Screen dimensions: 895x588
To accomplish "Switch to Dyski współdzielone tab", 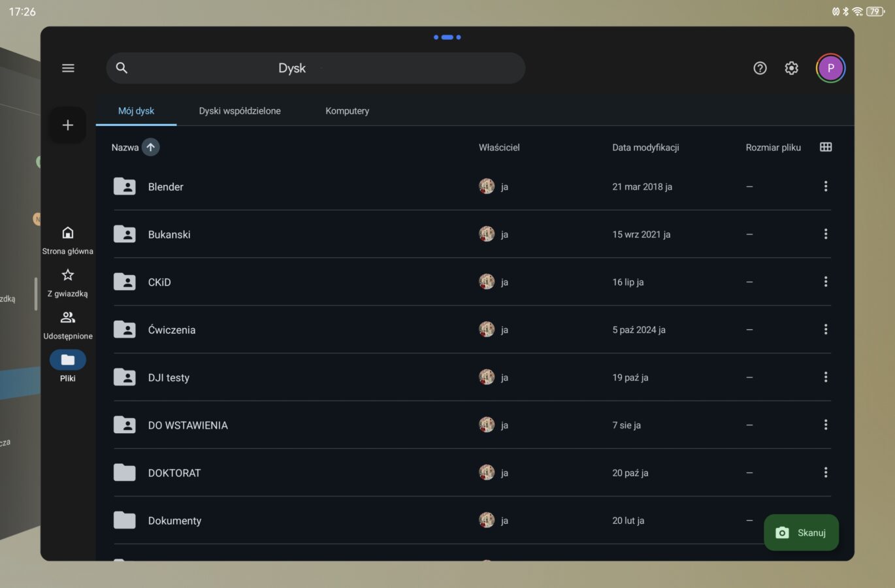I will 240,110.
